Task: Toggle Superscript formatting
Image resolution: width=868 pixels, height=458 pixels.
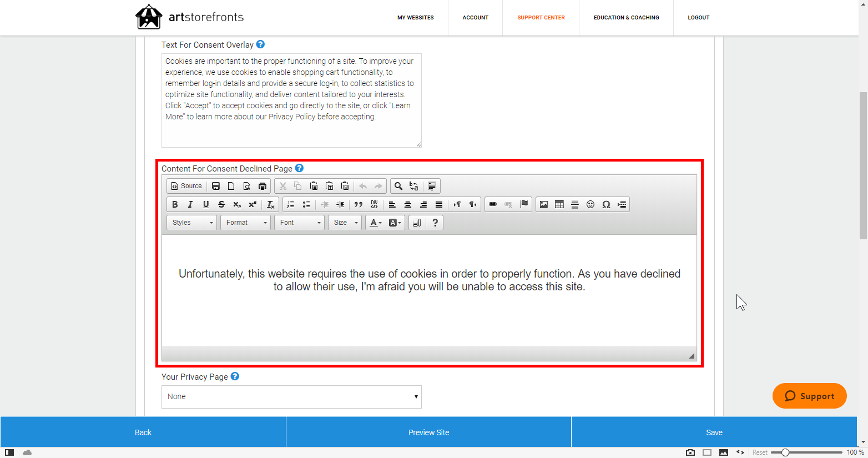Action: point(253,204)
